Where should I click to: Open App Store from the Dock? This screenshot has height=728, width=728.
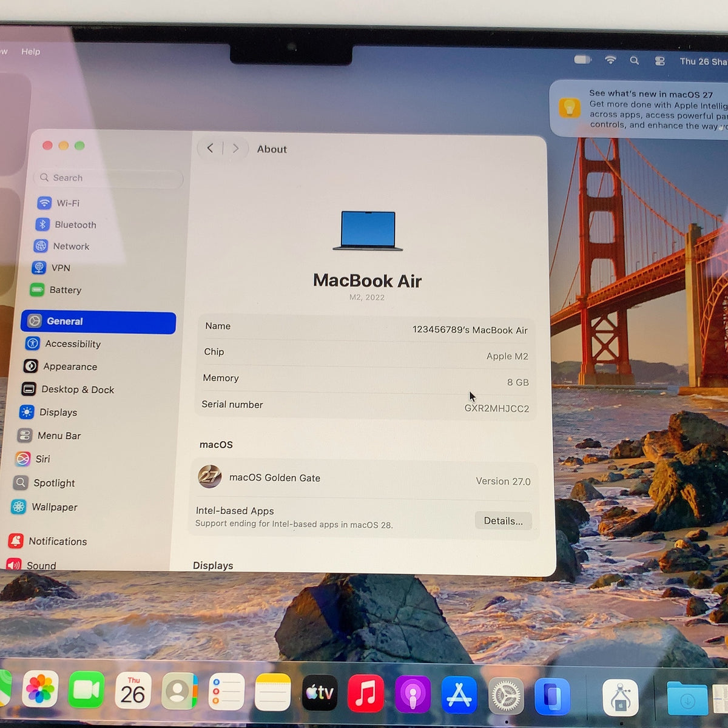click(459, 694)
